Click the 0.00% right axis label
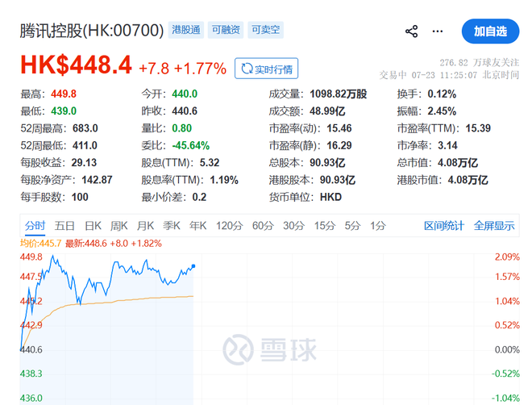 click(507, 349)
